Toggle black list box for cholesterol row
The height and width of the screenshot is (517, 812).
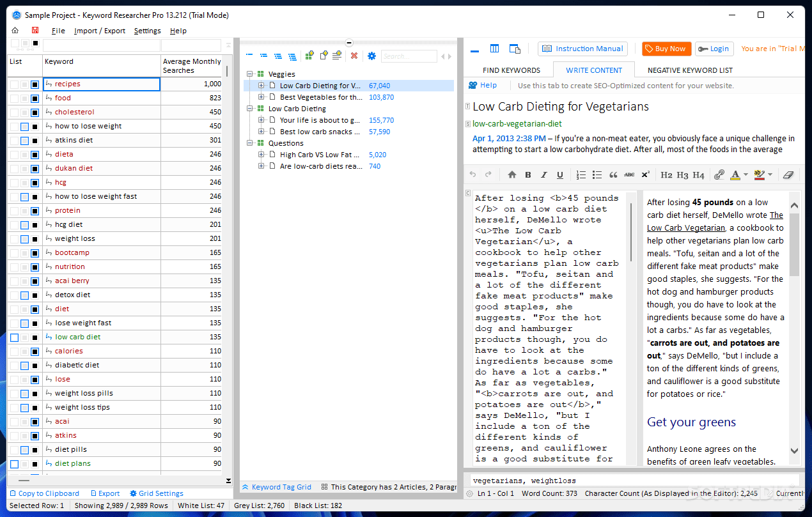point(35,112)
